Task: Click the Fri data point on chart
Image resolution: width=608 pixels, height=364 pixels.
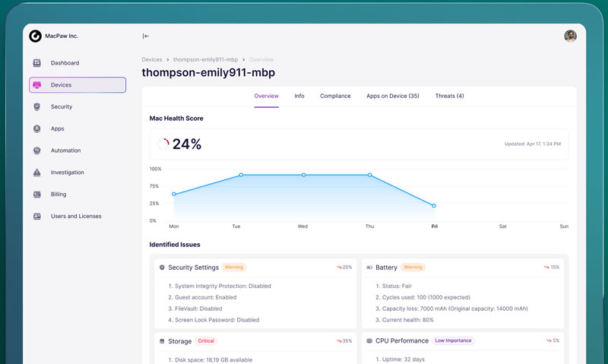Action: (434, 206)
